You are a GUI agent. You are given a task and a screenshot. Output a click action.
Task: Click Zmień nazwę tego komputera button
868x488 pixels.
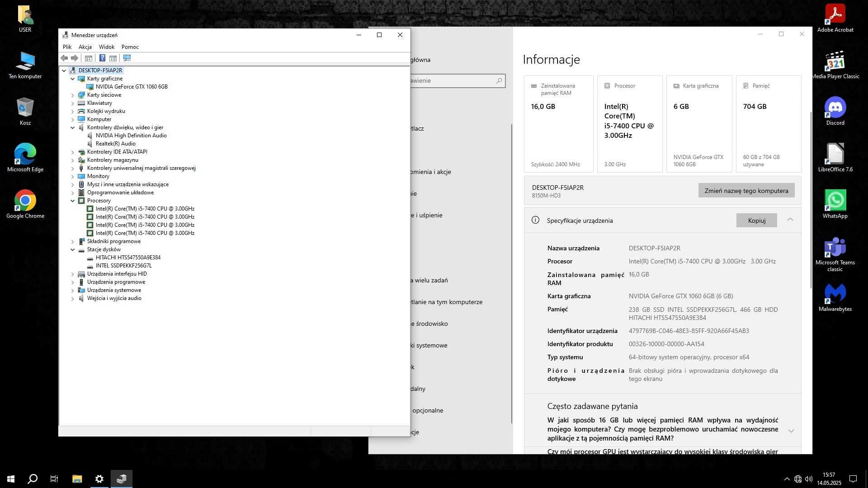(746, 191)
